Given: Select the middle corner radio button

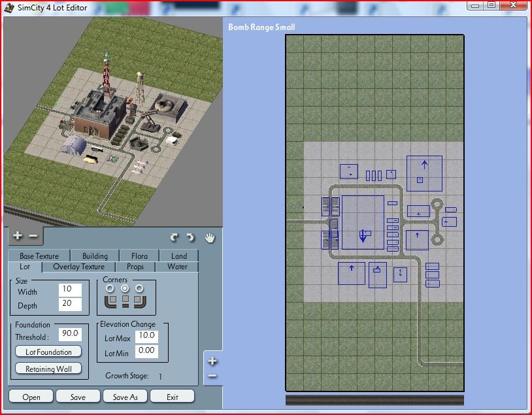Looking at the screenshot, I should [125, 288].
